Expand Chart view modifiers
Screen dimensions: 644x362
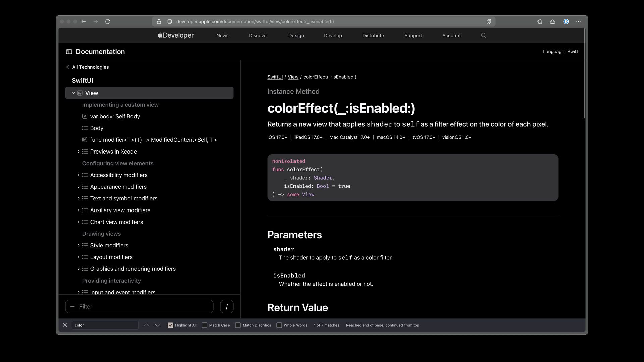tap(78, 222)
